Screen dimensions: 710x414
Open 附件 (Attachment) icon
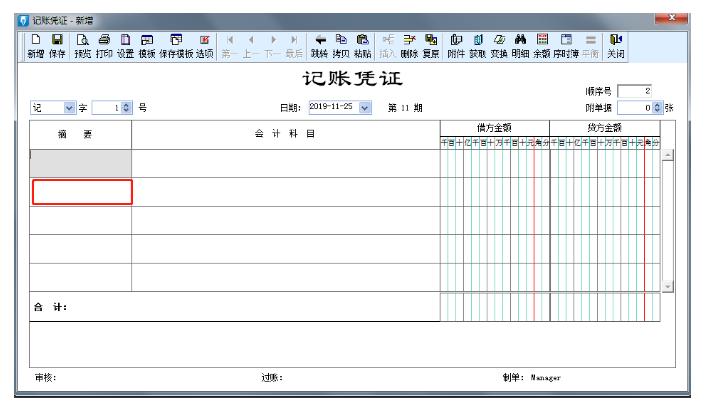pyautogui.click(x=456, y=46)
